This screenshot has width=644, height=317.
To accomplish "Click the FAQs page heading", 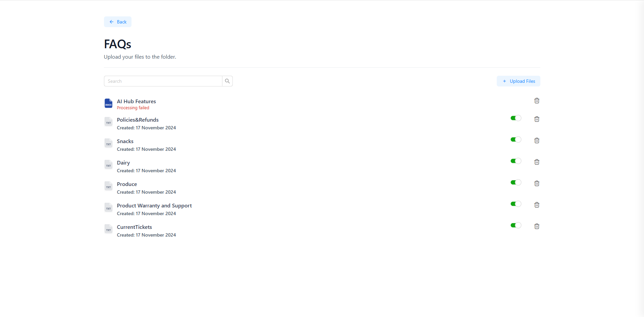I will coord(117,44).
